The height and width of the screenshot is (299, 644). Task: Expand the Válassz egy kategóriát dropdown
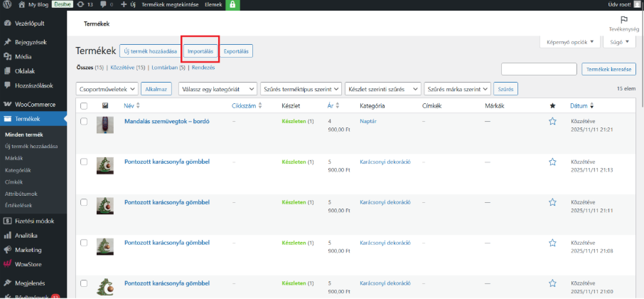[217, 89]
